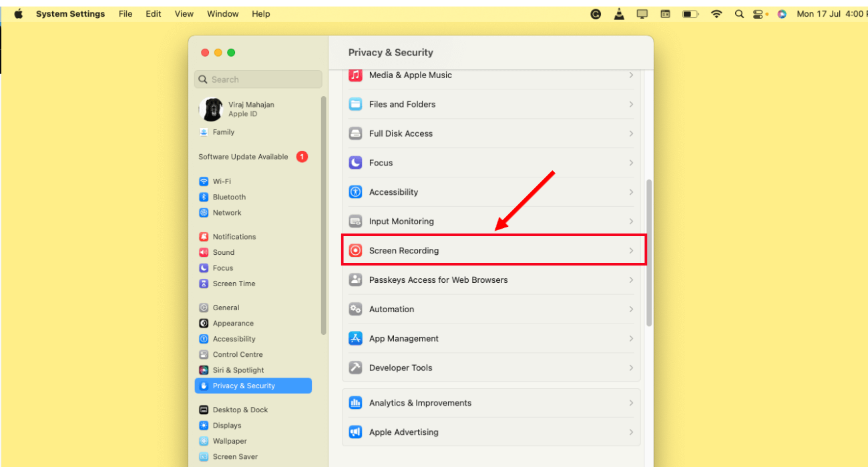868x467 pixels.
Task: Click the Wi-Fi status icon in menu bar
Action: (x=716, y=13)
